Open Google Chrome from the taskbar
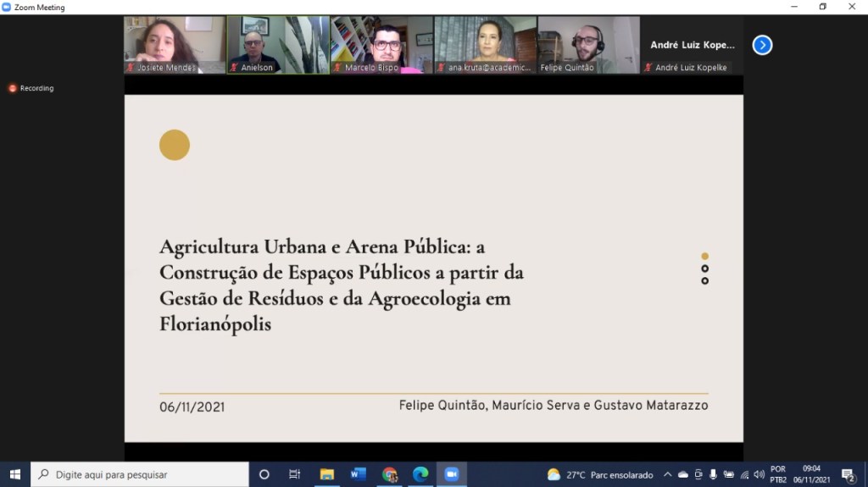 click(x=389, y=474)
